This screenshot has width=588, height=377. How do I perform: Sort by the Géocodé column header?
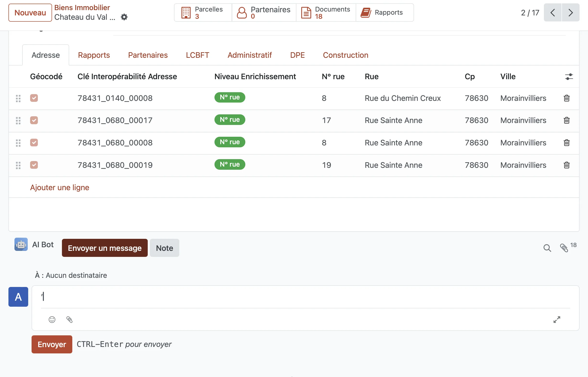click(46, 77)
